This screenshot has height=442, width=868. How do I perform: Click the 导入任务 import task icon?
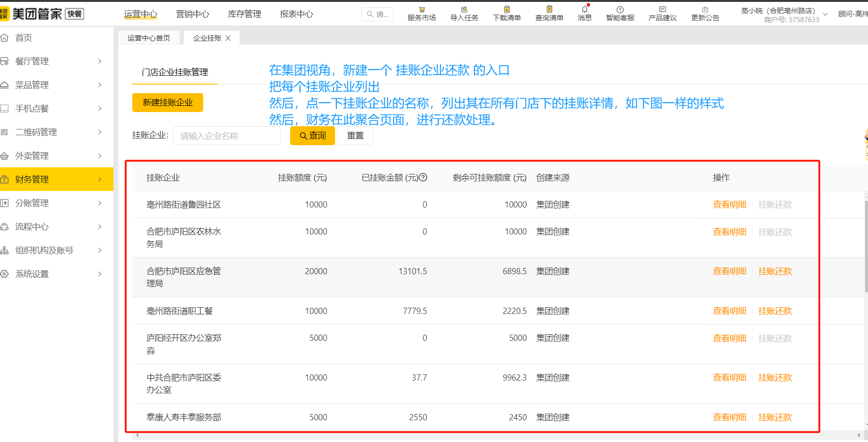[464, 13]
